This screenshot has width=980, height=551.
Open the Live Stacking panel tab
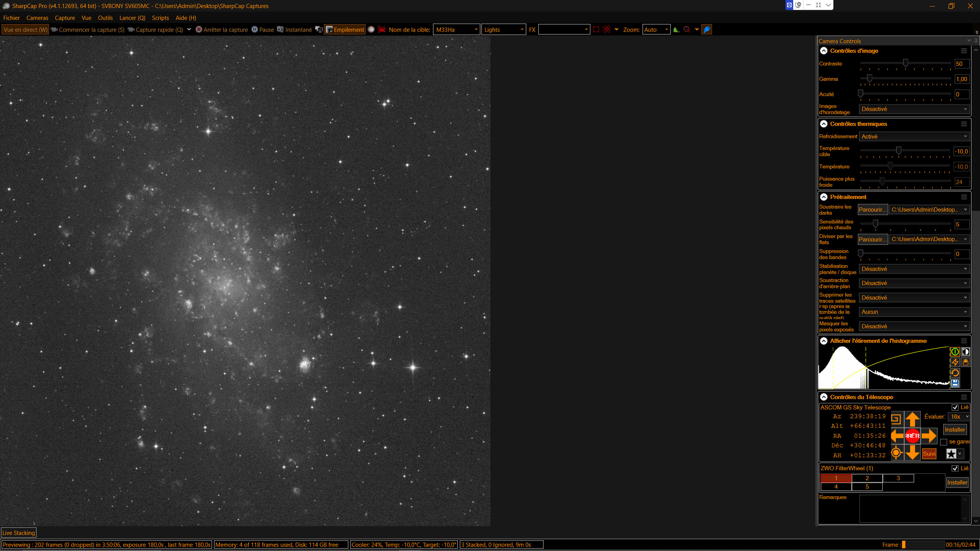tap(18, 533)
